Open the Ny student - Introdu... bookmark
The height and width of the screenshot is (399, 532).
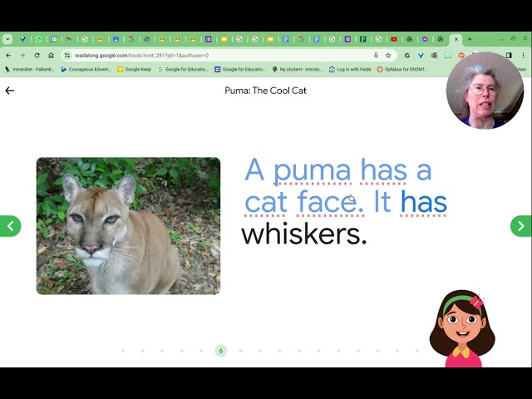(x=298, y=69)
